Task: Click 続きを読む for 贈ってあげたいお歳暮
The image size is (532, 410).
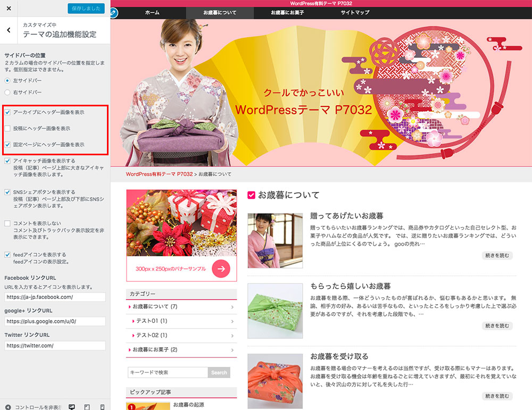Action: 497,255
